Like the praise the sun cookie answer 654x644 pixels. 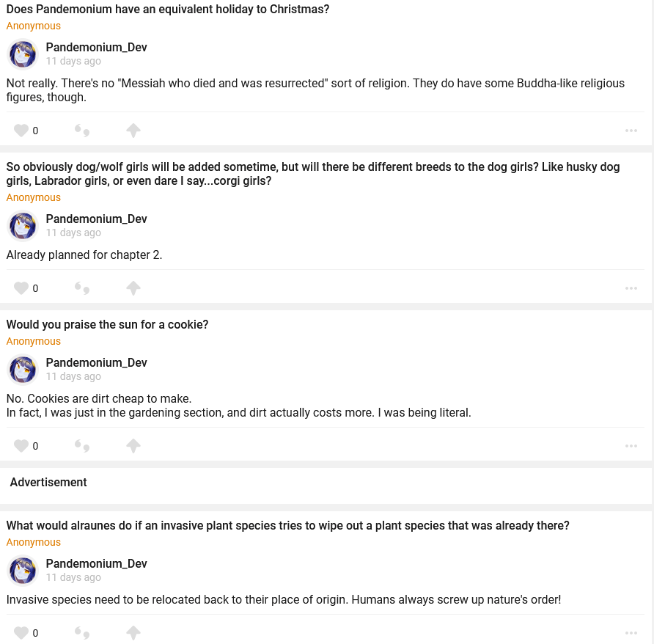(x=21, y=446)
